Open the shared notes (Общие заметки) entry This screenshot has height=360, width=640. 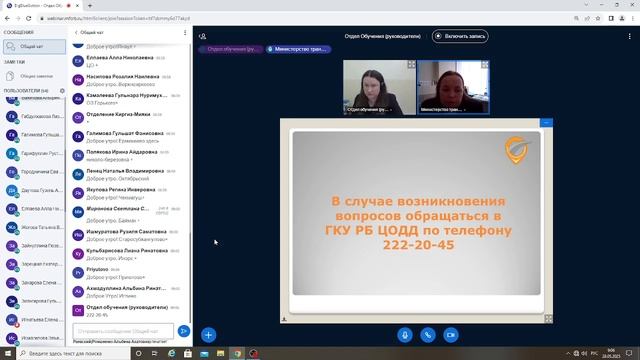(34, 76)
